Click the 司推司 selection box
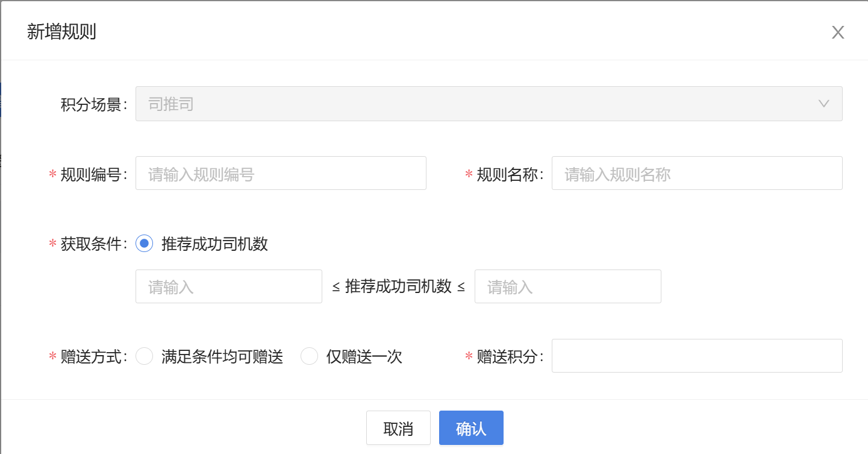The height and width of the screenshot is (454, 868). click(x=476, y=104)
